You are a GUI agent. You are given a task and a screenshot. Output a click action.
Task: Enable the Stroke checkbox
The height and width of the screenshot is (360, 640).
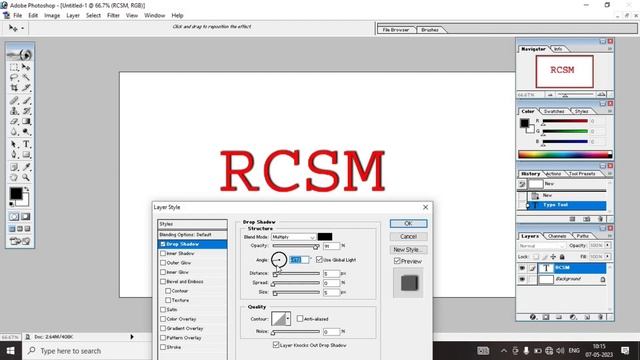163,347
